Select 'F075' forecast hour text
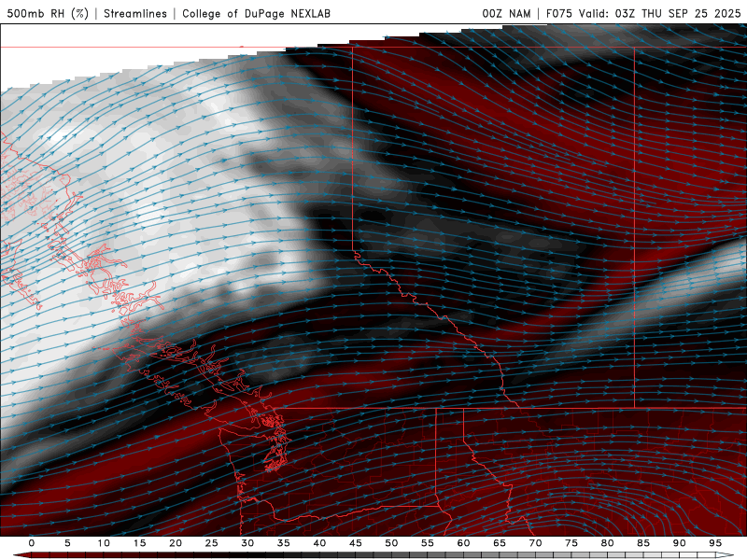Viewport: 747px width, 560px height. (558, 14)
